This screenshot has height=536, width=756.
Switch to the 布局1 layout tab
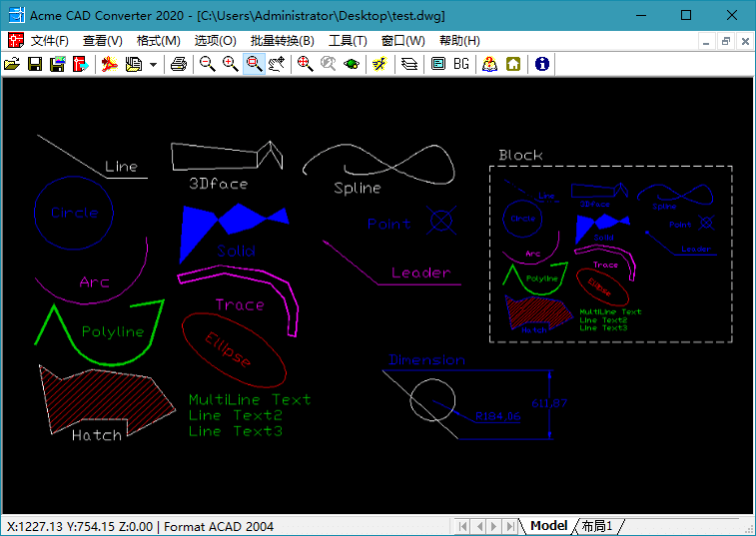(x=597, y=526)
